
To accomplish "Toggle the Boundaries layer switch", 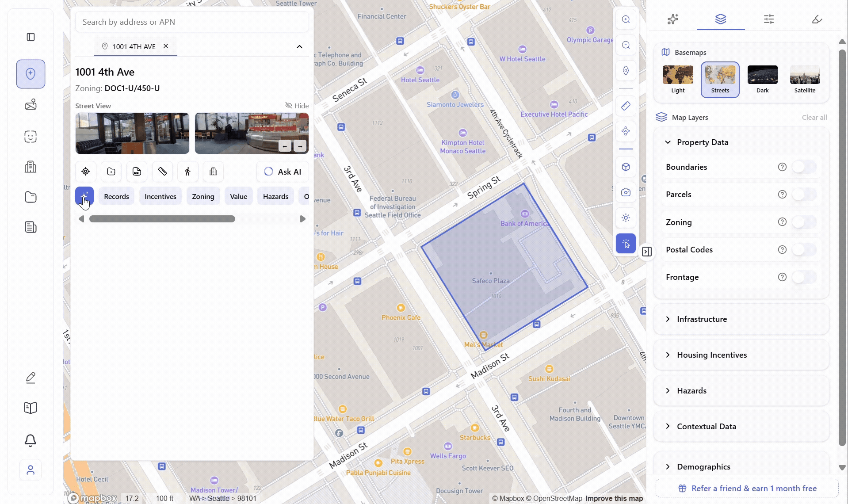I will click(804, 167).
